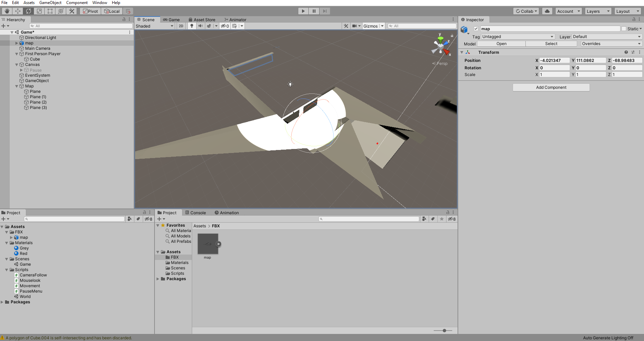
Task: Select the Scale tool
Action: click(39, 11)
